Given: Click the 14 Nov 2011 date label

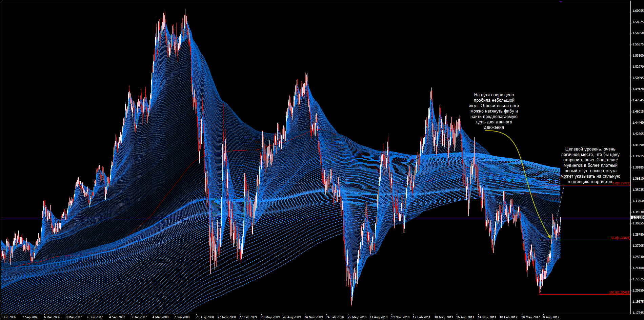Looking at the screenshot, I should tap(487, 317).
